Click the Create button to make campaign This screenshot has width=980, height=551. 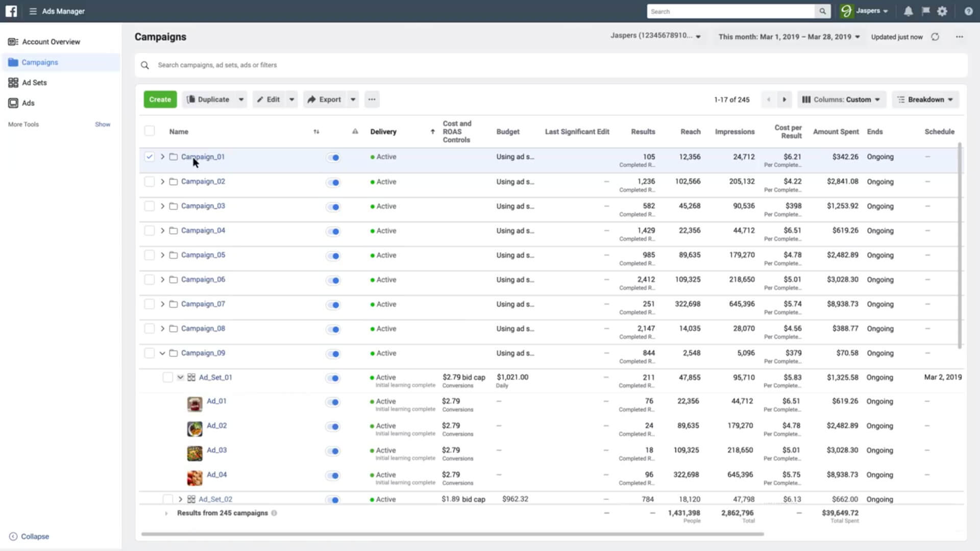tap(160, 99)
